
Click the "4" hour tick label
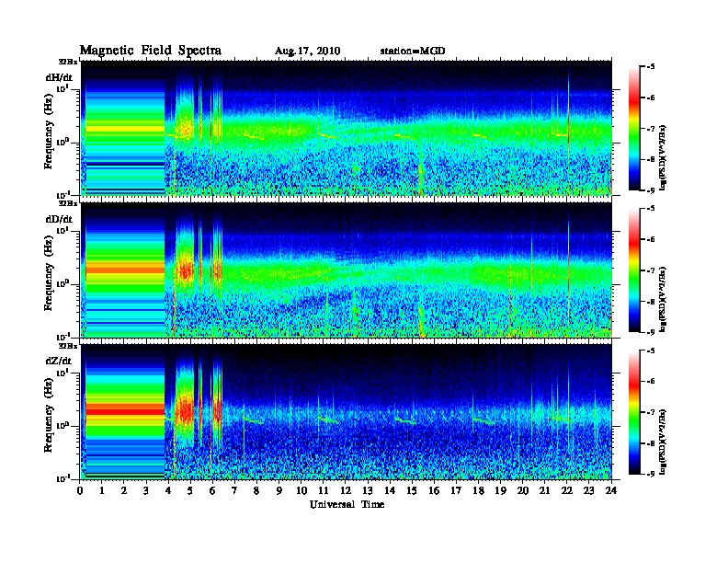(x=168, y=491)
